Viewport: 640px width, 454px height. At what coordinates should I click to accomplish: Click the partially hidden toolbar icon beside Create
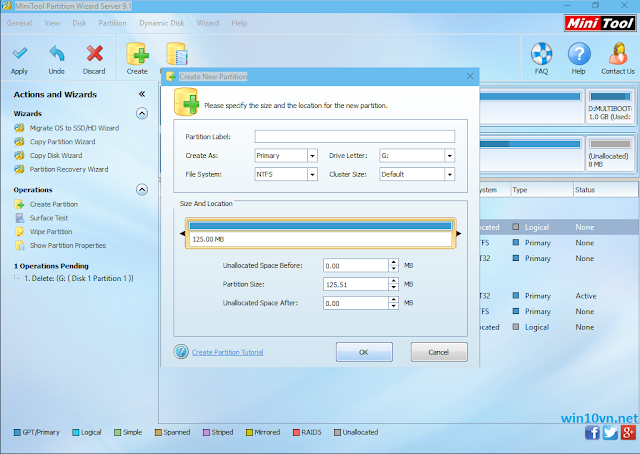(x=176, y=54)
